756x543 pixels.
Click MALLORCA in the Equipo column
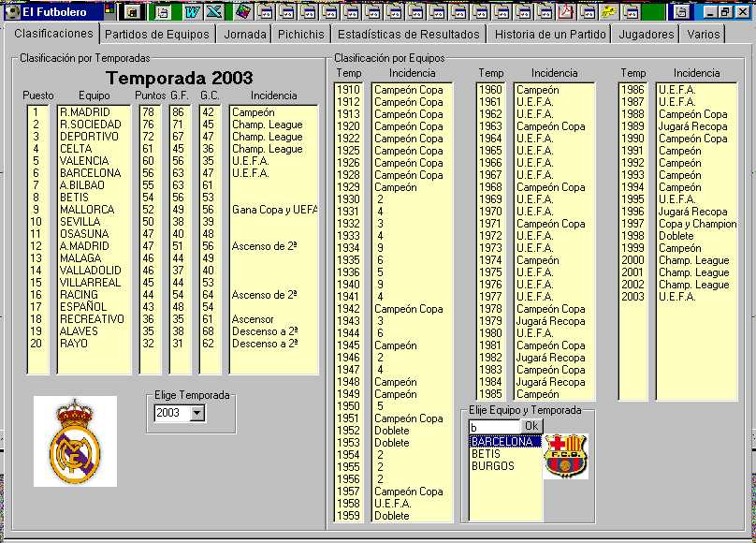[x=87, y=210]
